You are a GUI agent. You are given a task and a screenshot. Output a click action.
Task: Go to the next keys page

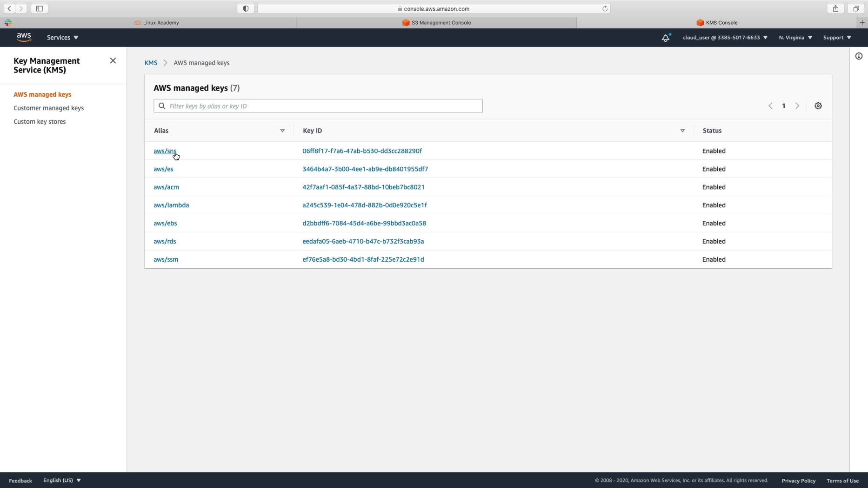pos(797,106)
